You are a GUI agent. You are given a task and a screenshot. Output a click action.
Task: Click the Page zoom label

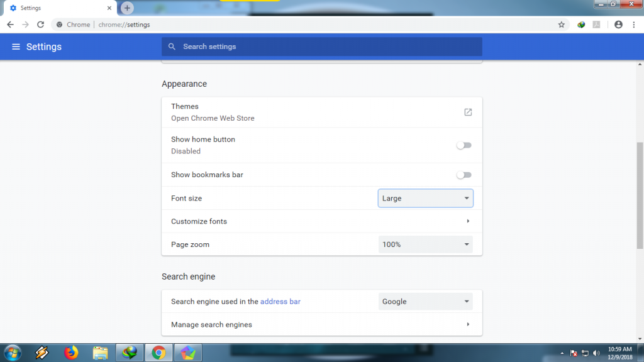coord(190,244)
